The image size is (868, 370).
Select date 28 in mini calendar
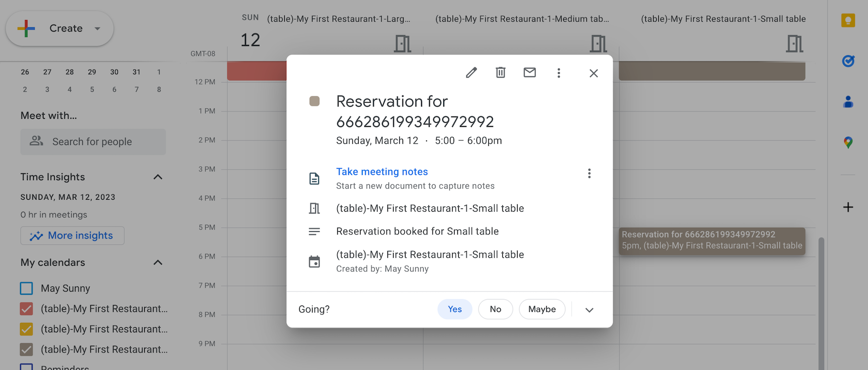[x=70, y=72]
